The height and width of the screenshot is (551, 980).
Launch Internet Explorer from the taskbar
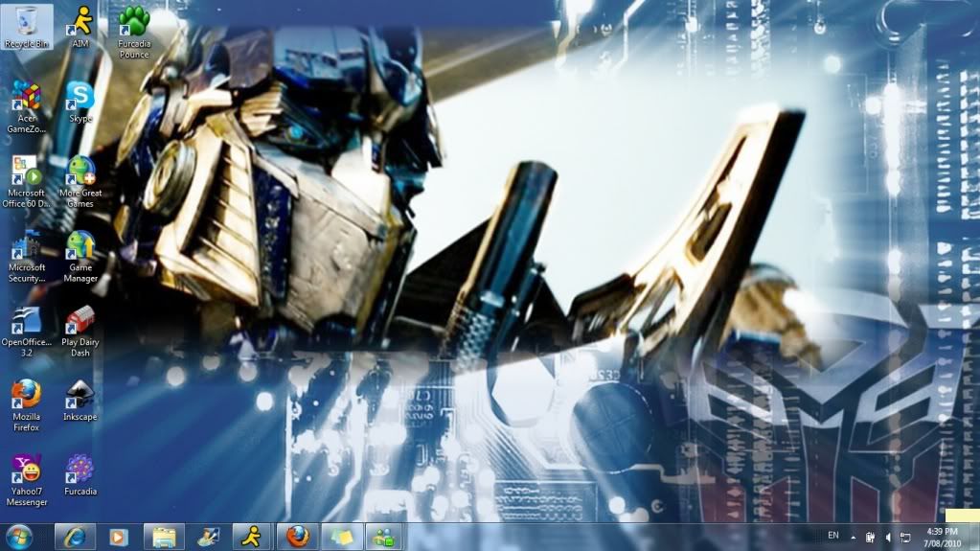tap(74, 537)
